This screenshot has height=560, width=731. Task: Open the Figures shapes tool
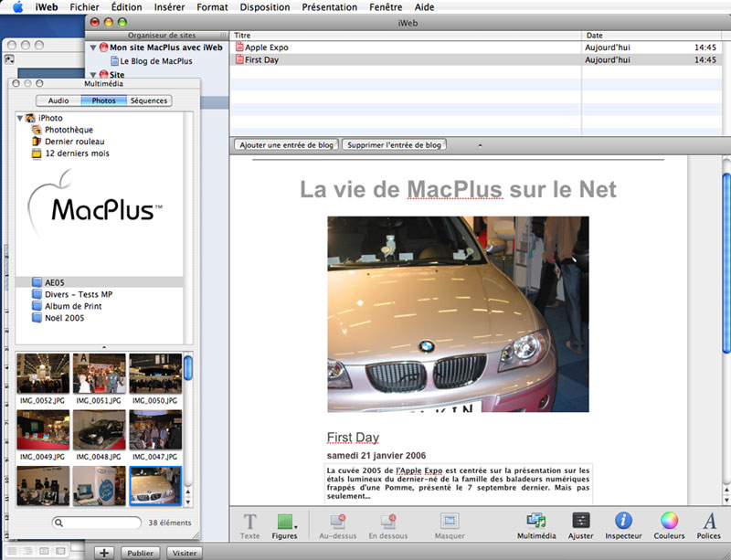coord(284,526)
